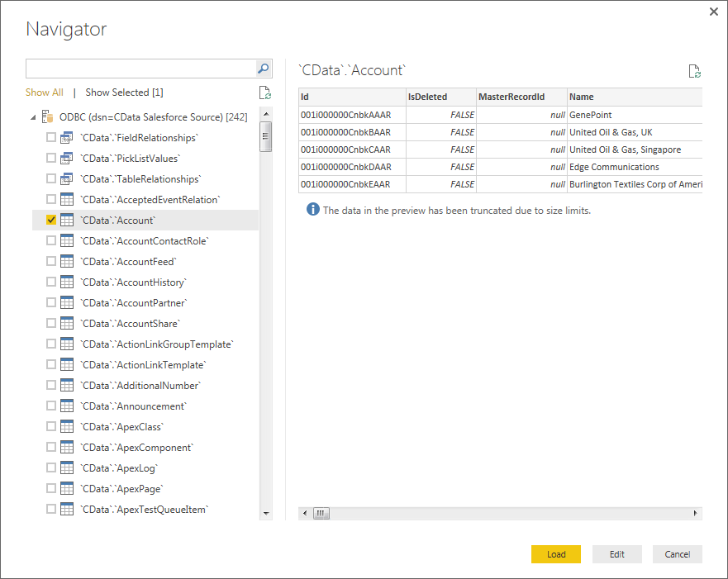Check the `CData`.`AccountFeed` checkbox
Image resolution: width=728 pixels, height=579 pixels.
click(50, 261)
